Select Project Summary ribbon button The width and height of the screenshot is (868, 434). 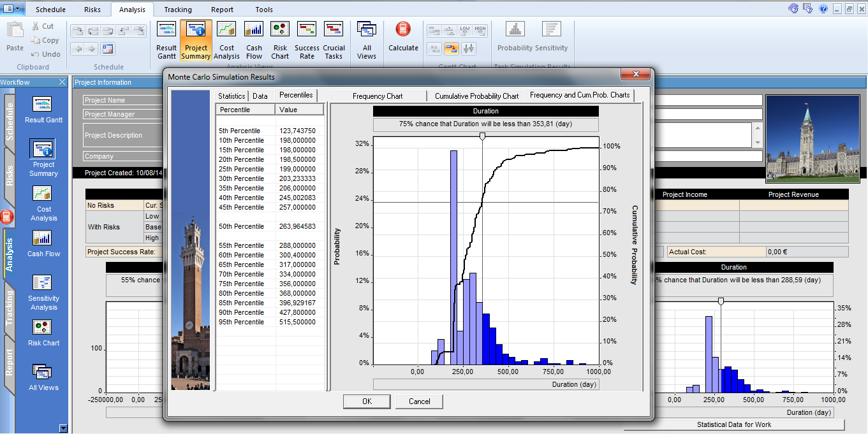[x=196, y=40]
